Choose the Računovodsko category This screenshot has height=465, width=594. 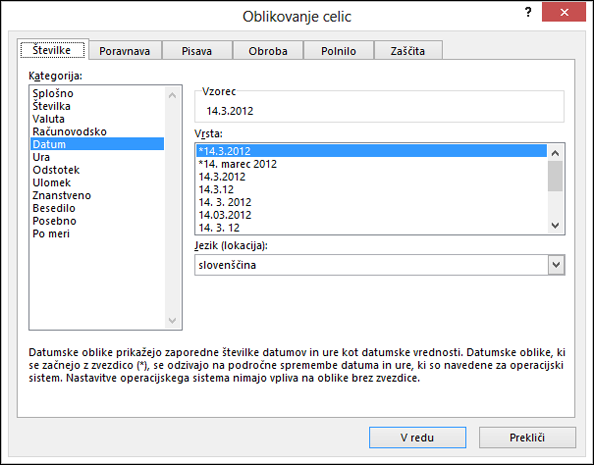click(97, 132)
